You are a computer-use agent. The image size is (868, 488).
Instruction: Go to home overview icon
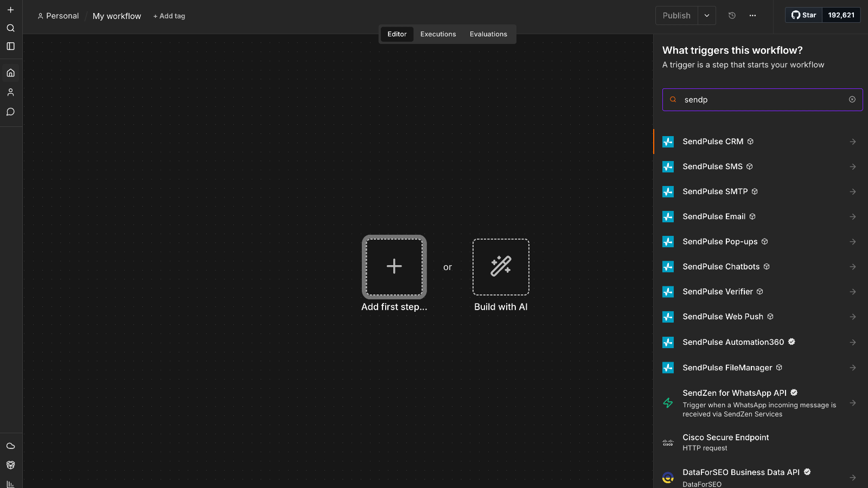click(10, 73)
